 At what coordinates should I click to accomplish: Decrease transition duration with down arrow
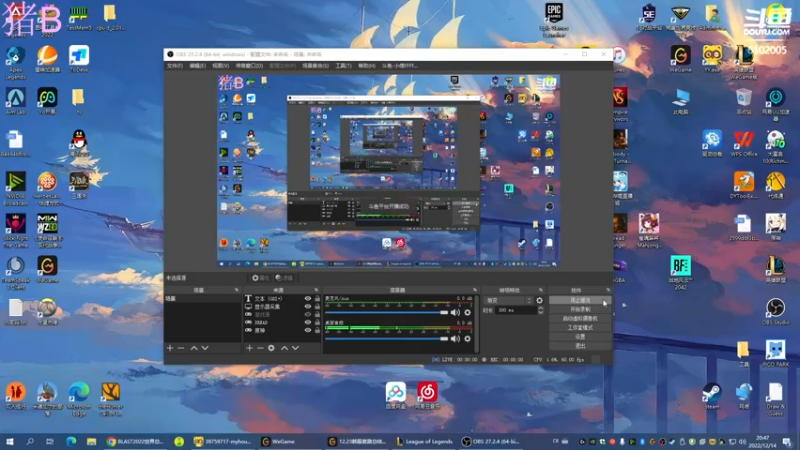click(x=540, y=312)
